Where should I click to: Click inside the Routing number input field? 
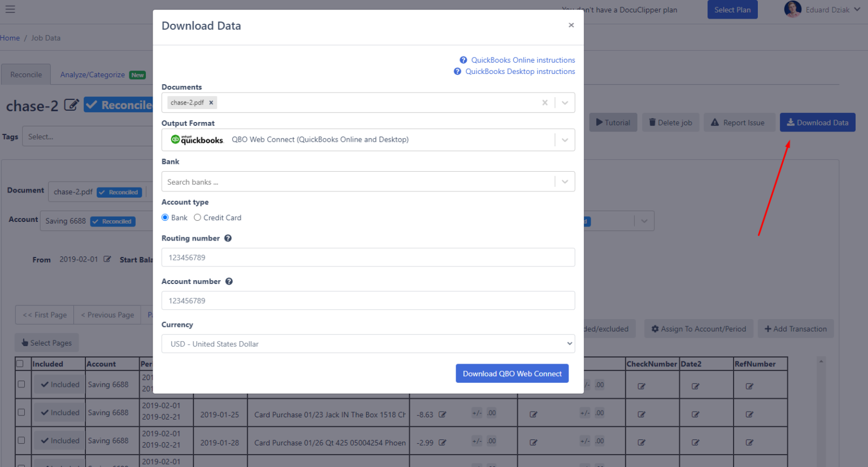[x=367, y=257]
